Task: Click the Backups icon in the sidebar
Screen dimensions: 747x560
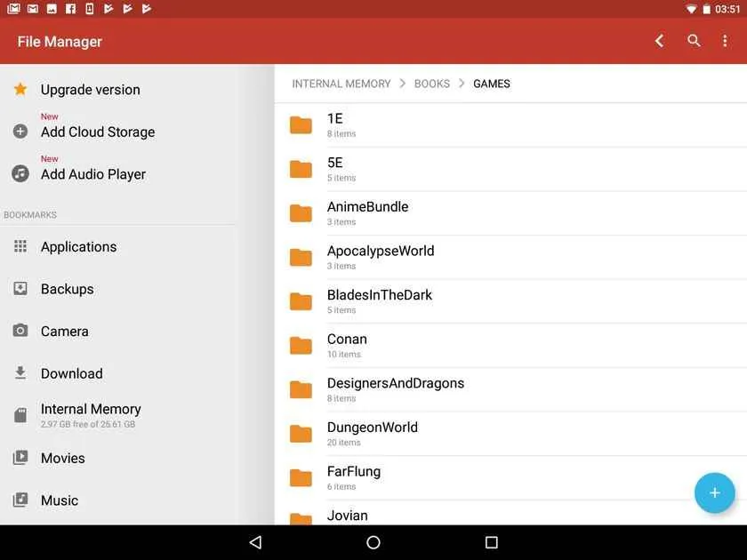Action: click(x=20, y=288)
